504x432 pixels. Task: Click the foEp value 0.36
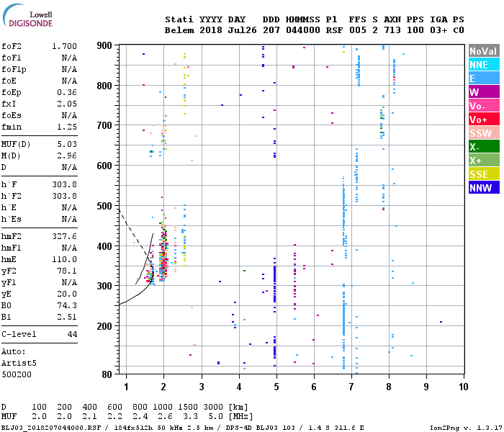point(67,93)
